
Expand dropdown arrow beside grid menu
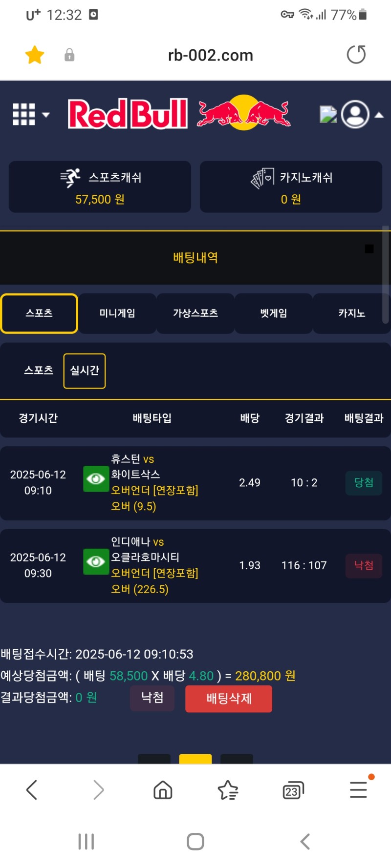pyautogui.click(x=46, y=115)
